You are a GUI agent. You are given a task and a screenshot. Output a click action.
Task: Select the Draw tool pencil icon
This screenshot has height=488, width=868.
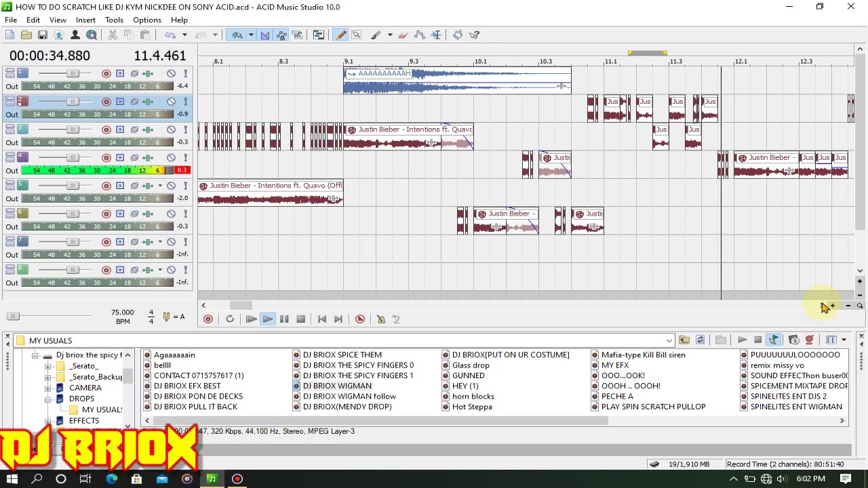click(x=340, y=35)
